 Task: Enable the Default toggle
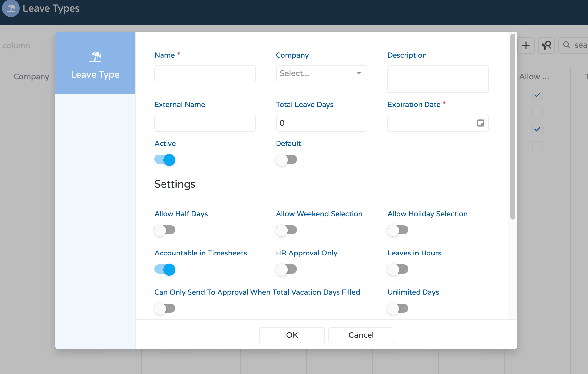click(286, 160)
